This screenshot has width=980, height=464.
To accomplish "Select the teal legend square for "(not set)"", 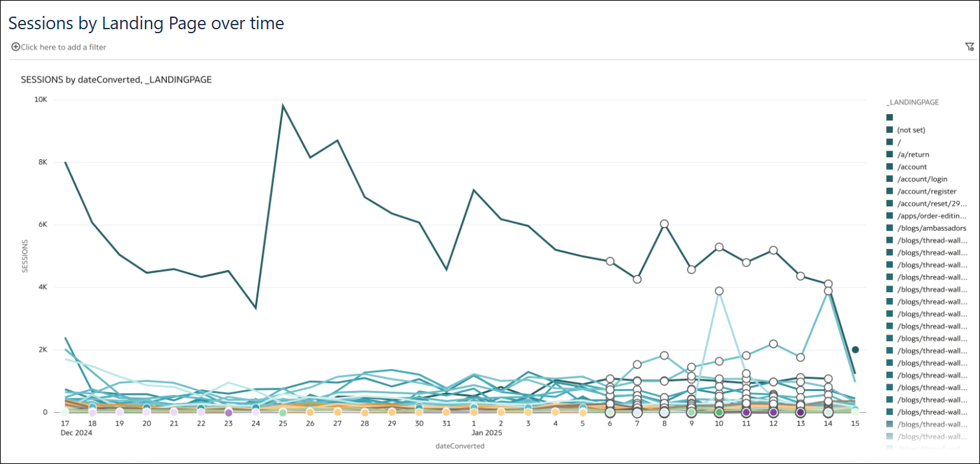I will [x=889, y=129].
